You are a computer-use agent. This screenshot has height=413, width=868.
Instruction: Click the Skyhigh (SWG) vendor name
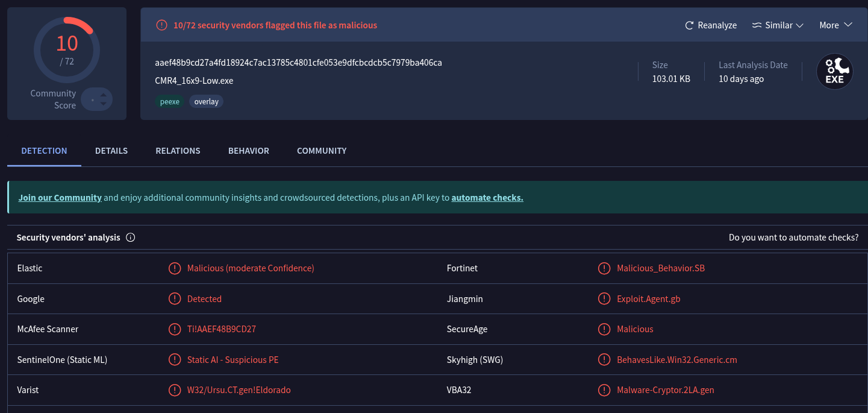tap(475, 360)
